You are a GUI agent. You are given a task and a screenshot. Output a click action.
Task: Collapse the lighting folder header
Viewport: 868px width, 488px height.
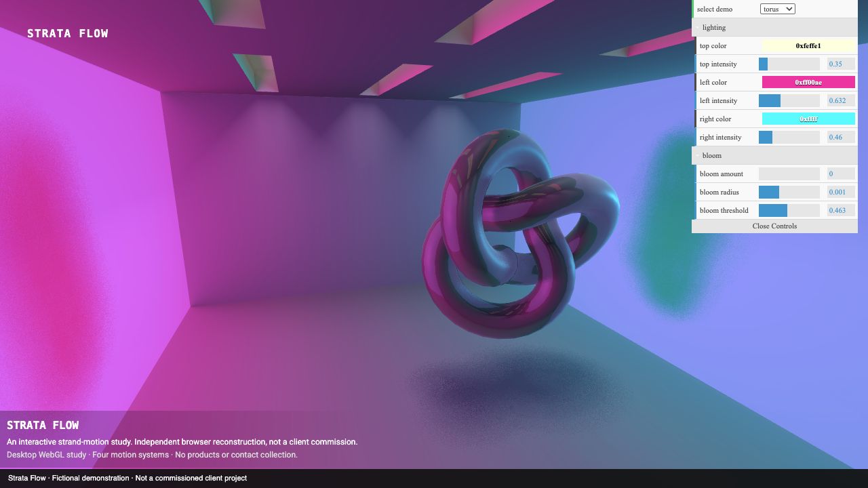coord(774,27)
